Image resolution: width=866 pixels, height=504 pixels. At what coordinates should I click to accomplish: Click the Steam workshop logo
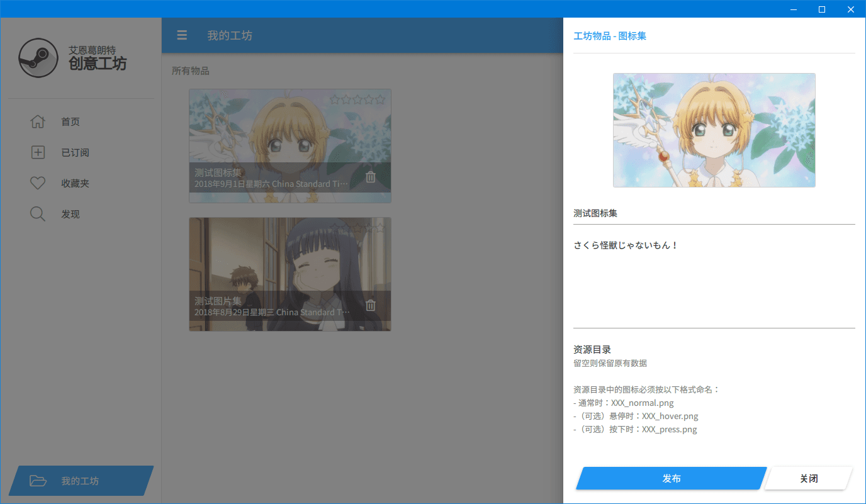coord(38,58)
